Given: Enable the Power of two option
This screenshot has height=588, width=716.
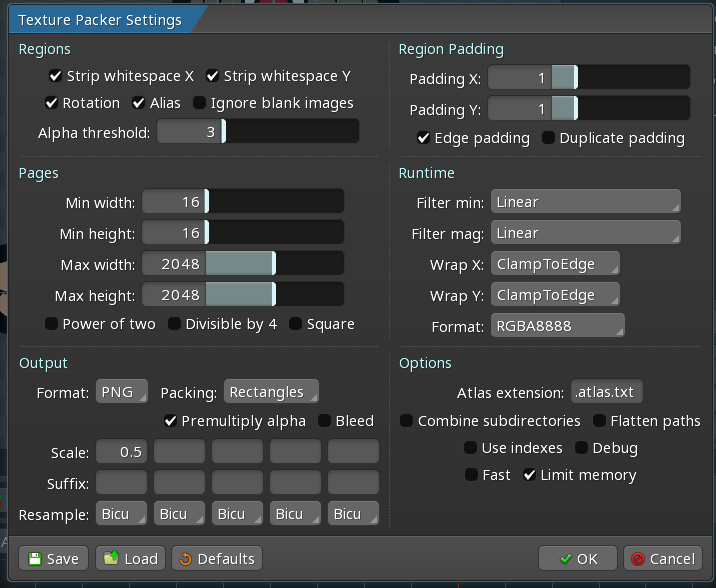Looking at the screenshot, I should 52,324.
